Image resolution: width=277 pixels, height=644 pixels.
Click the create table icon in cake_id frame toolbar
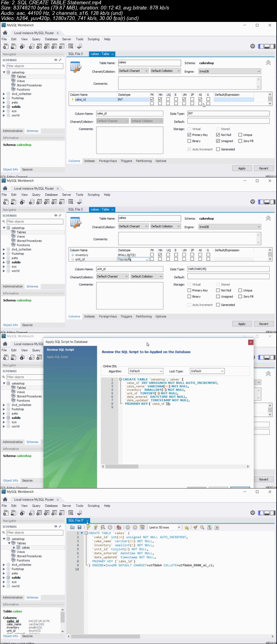pyautogui.click(x=39, y=46)
